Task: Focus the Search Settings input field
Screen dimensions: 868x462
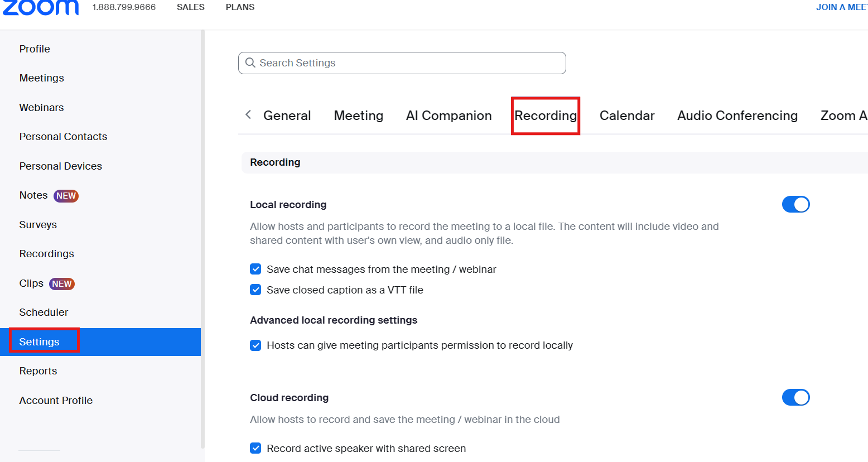Action: tap(410, 63)
